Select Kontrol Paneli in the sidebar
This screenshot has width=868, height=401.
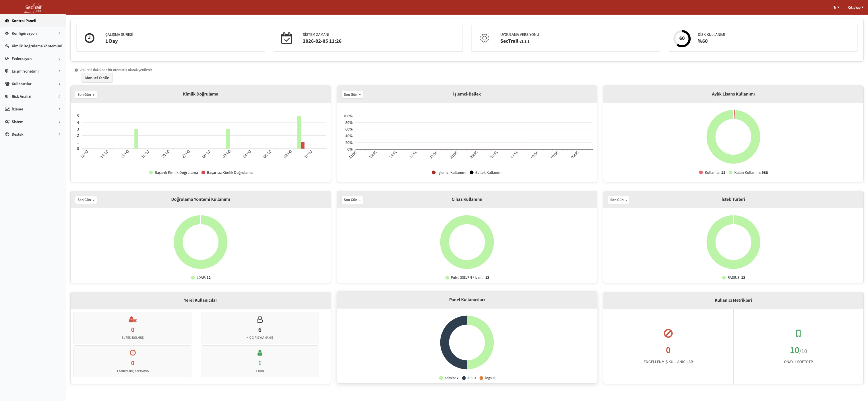[24, 21]
